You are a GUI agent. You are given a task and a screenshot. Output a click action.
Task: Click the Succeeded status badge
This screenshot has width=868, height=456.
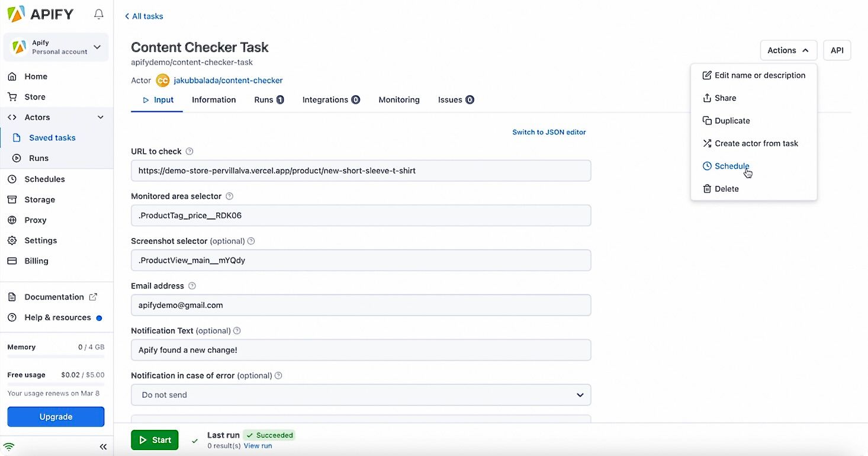click(269, 435)
